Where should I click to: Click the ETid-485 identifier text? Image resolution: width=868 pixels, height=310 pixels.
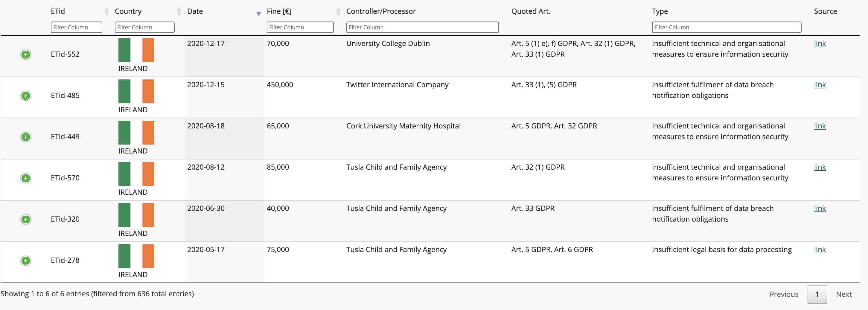click(65, 96)
